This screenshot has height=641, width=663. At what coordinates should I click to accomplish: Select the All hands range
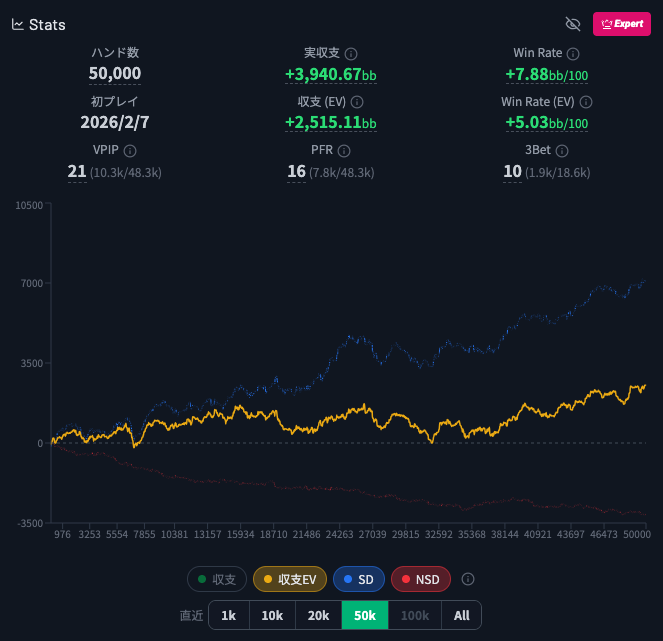coord(462,615)
